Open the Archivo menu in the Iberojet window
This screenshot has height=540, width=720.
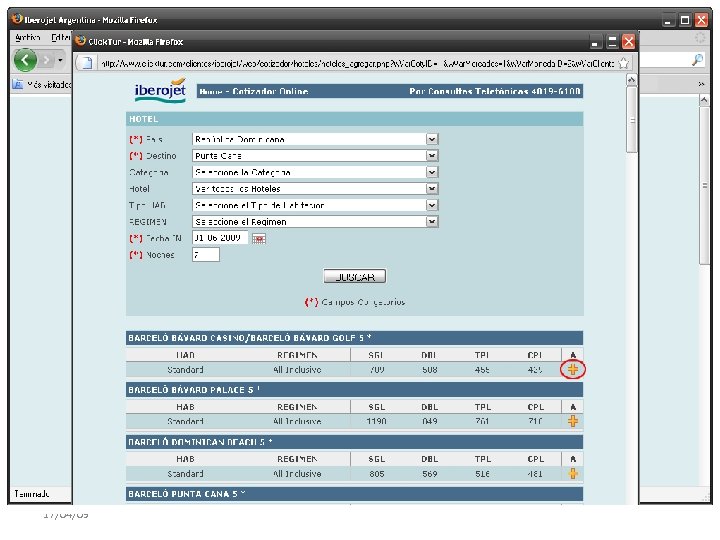pos(28,38)
